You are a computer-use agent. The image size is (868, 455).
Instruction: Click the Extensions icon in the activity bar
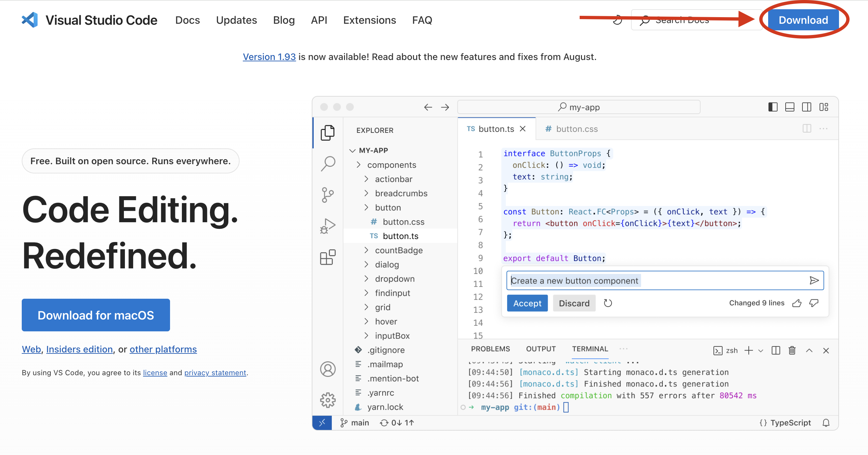[328, 257]
